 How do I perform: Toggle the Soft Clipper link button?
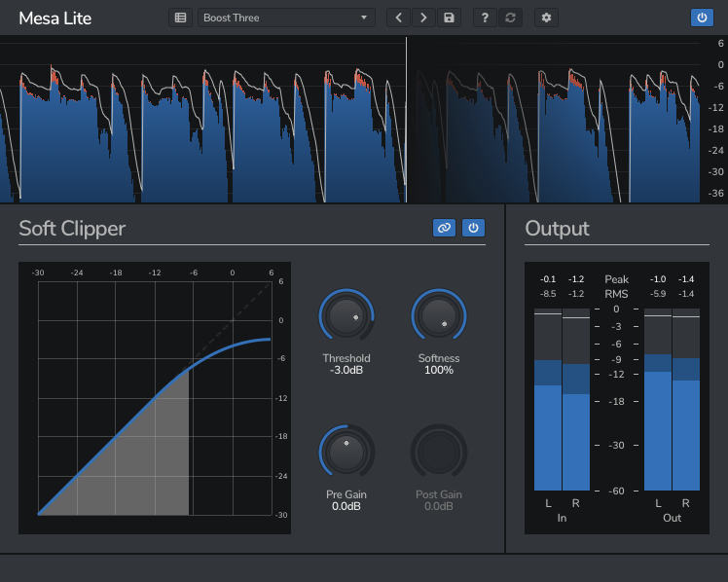point(445,228)
